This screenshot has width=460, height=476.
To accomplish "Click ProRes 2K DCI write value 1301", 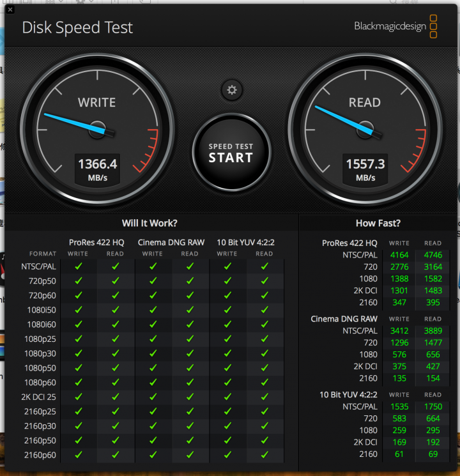I will pyautogui.click(x=399, y=291).
